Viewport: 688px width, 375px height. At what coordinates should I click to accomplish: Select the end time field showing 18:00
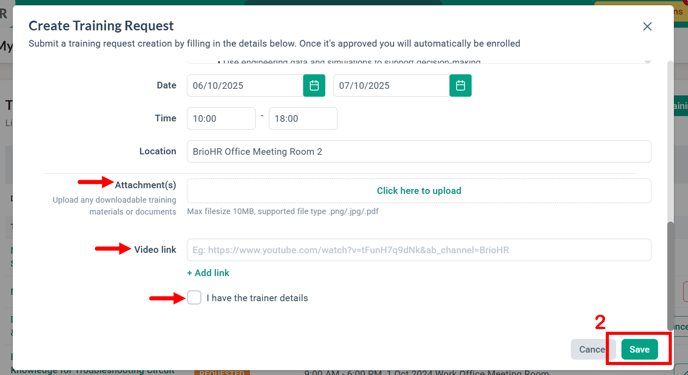click(303, 118)
